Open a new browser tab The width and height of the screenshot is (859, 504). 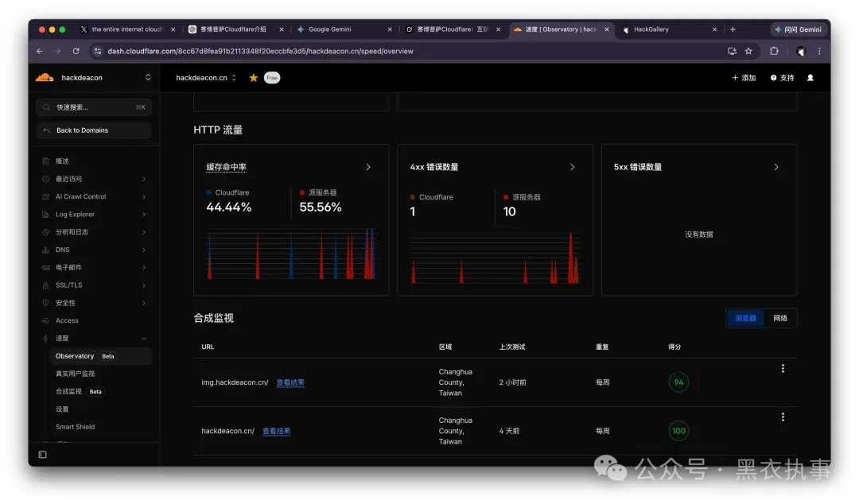733,29
